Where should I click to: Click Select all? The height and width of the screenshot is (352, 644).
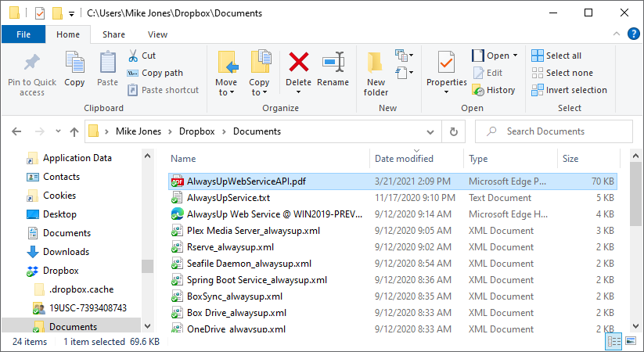pos(556,56)
